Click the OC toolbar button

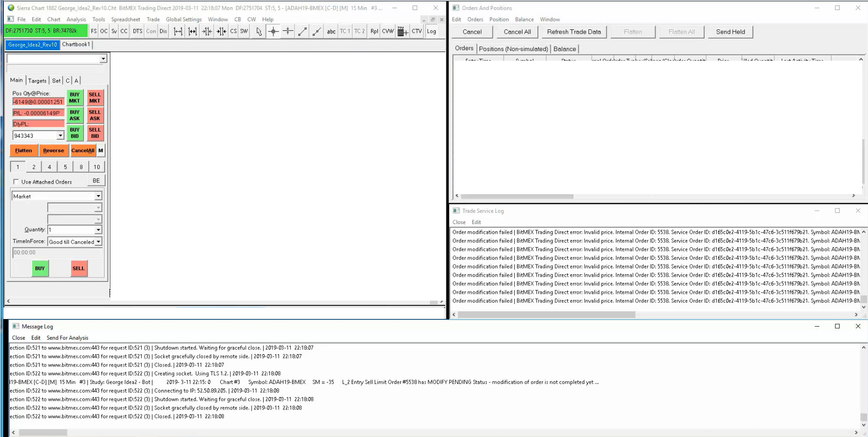click(104, 31)
